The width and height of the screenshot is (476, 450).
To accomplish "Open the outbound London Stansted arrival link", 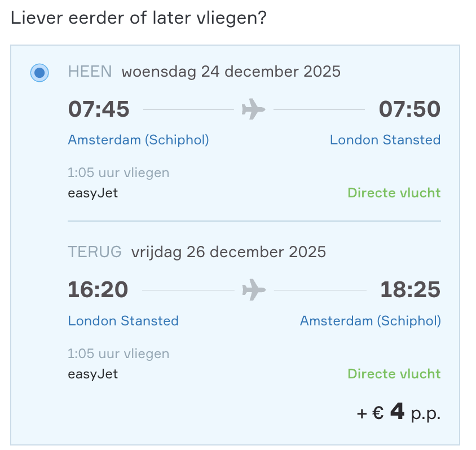I will 385,140.
